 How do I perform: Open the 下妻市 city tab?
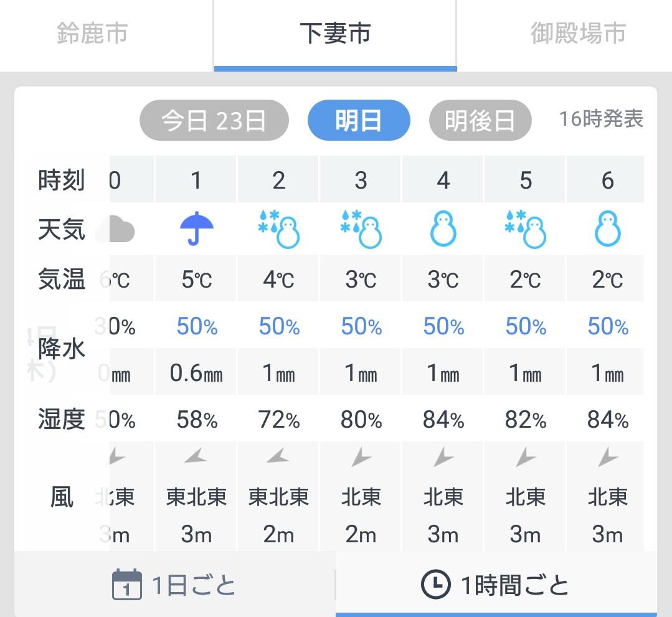pyautogui.click(x=335, y=34)
